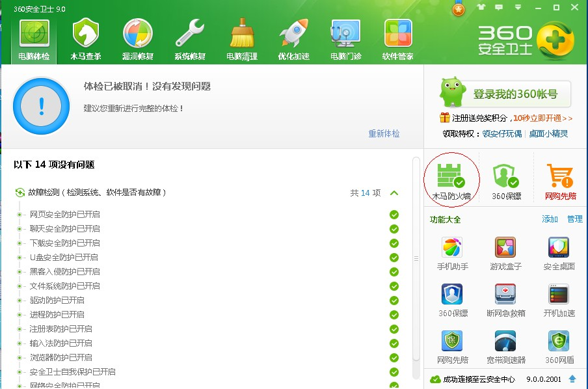Click the 360安全卫士 logo

click(x=526, y=40)
